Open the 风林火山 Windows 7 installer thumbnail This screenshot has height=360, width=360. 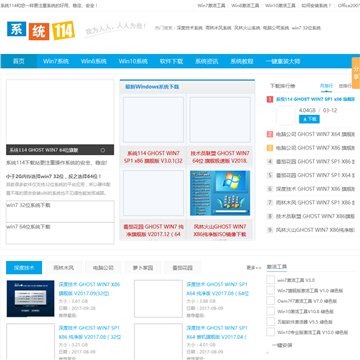click(x=220, y=193)
